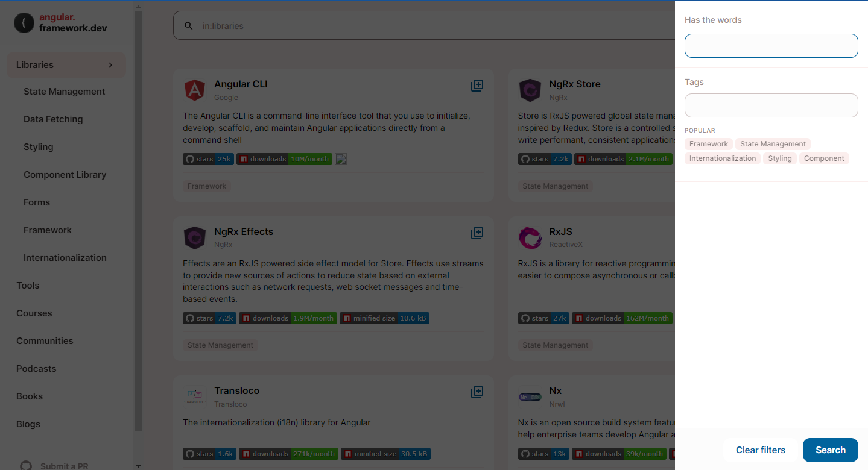Open Communities section in sidebar
This screenshot has height=470, width=868.
click(45, 341)
